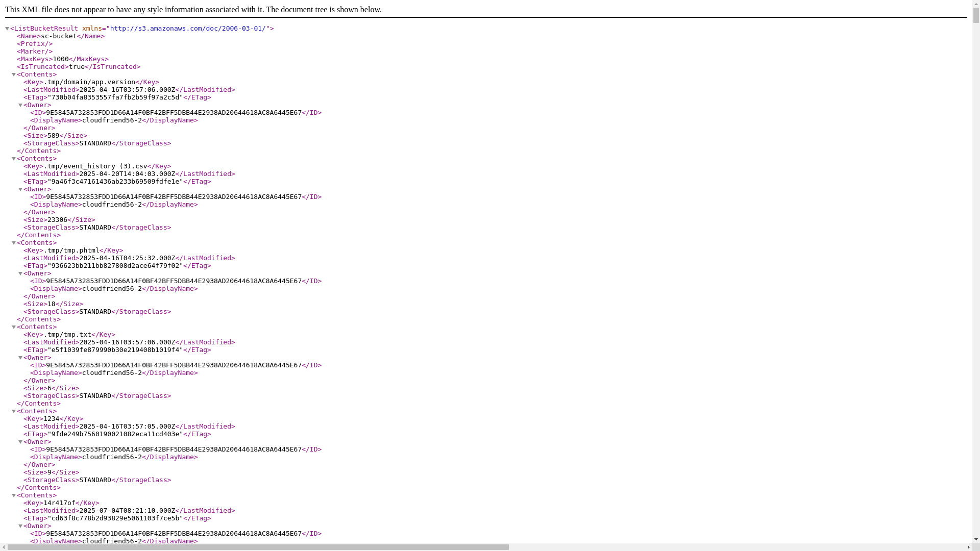Click the scroll right arrow

(x=968, y=547)
